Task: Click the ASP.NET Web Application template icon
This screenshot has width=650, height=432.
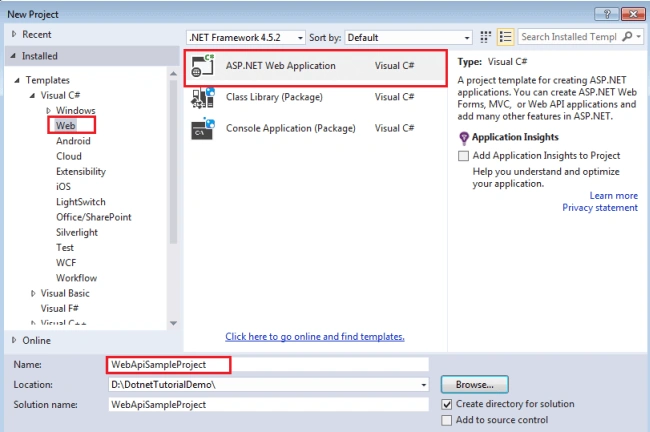Action: [x=203, y=66]
